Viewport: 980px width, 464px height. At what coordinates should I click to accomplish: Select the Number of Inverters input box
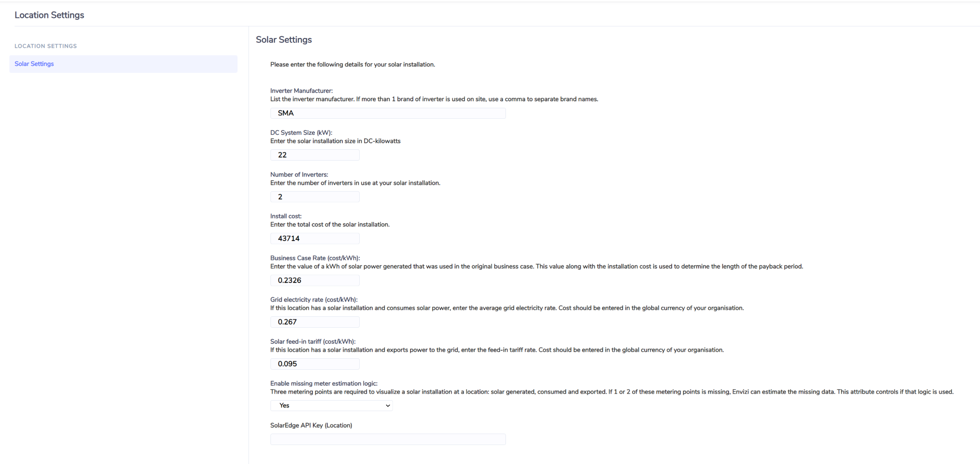tap(315, 197)
